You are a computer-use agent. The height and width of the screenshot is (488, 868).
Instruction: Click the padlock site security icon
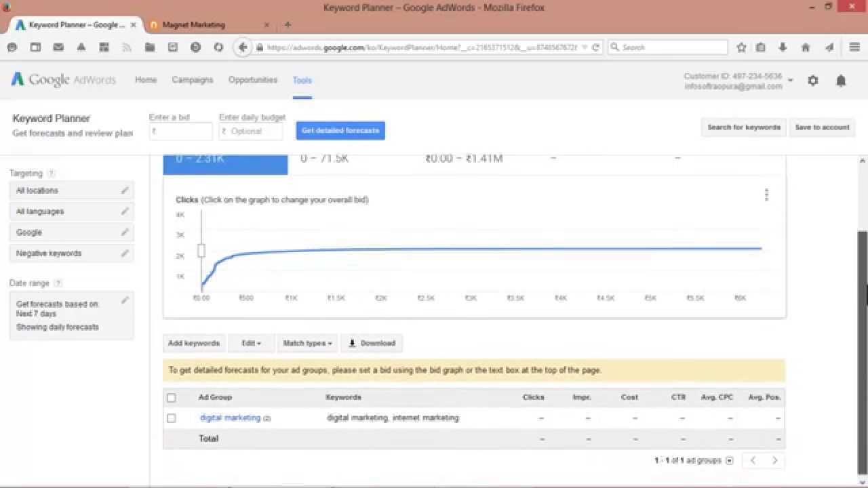click(x=260, y=47)
